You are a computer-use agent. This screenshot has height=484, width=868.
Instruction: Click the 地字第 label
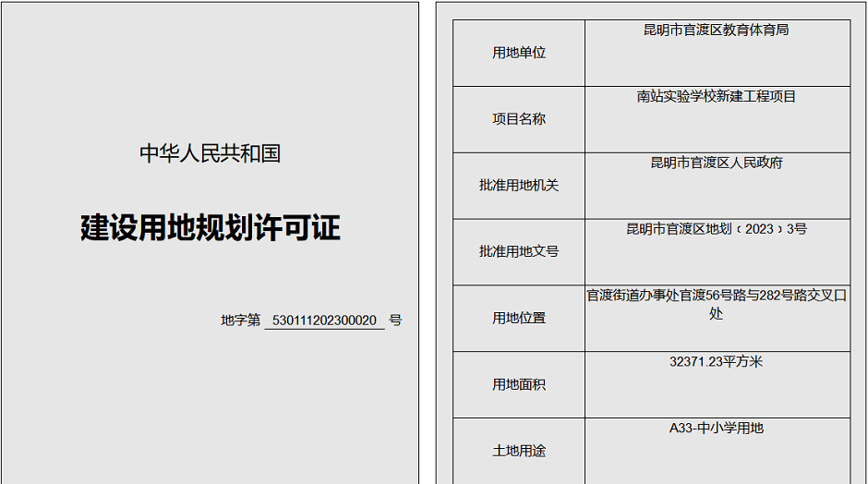240,321
